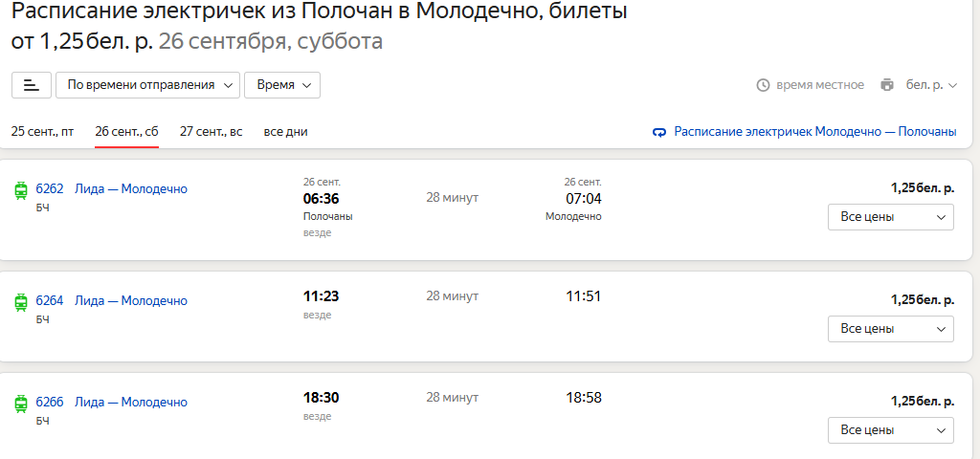Click green train icon for train 6266

pos(21,404)
